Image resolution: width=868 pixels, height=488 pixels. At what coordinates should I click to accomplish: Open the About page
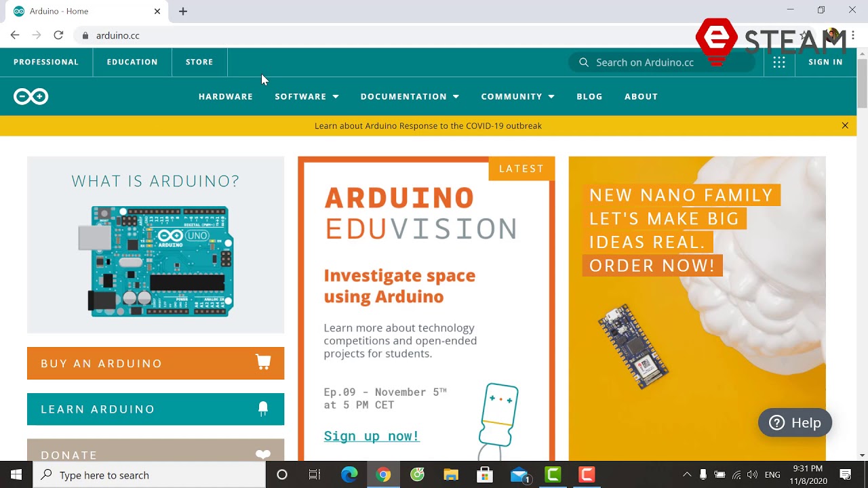pyautogui.click(x=641, y=97)
